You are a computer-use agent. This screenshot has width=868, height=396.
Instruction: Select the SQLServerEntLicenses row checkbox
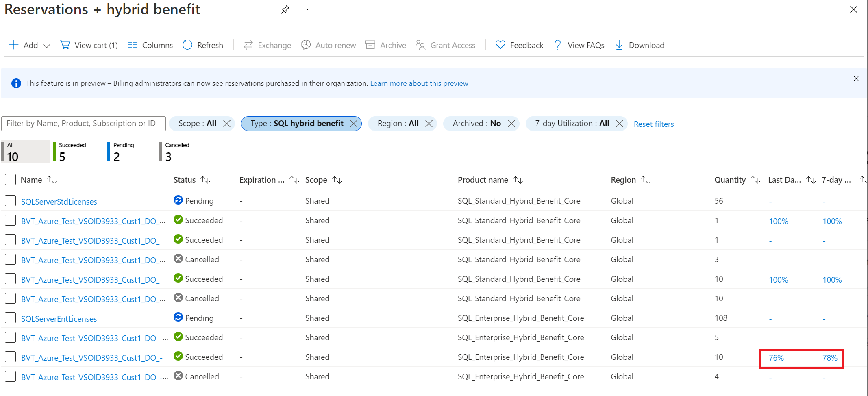click(11, 318)
